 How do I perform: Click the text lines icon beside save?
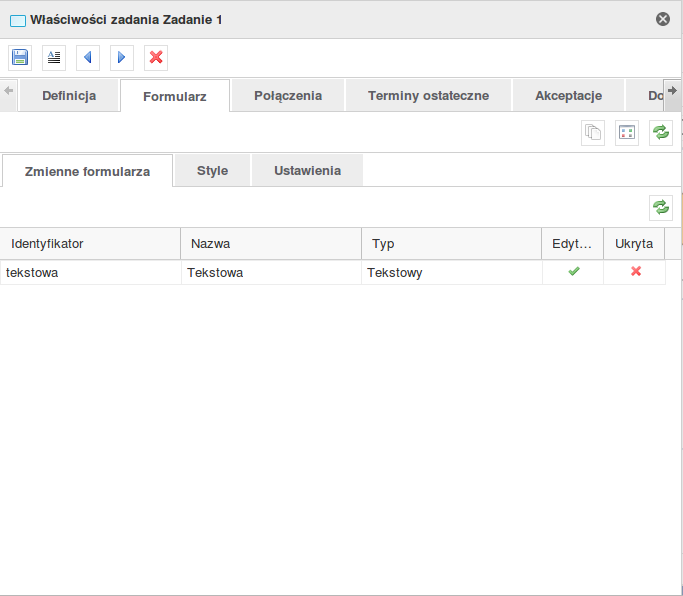(x=54, y=57)
